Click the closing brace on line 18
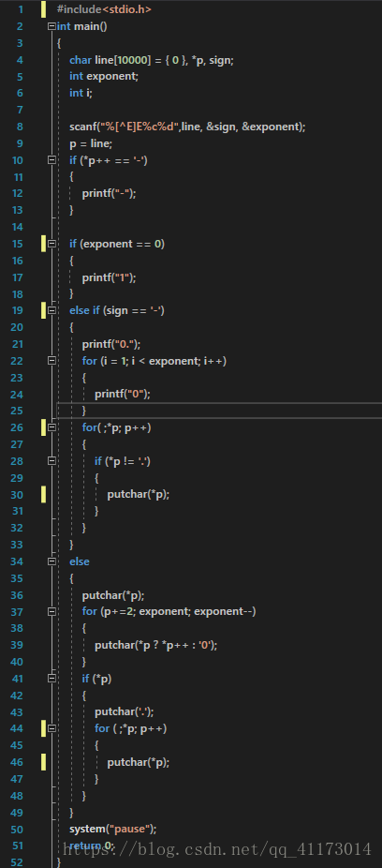 tap(71, 294)
